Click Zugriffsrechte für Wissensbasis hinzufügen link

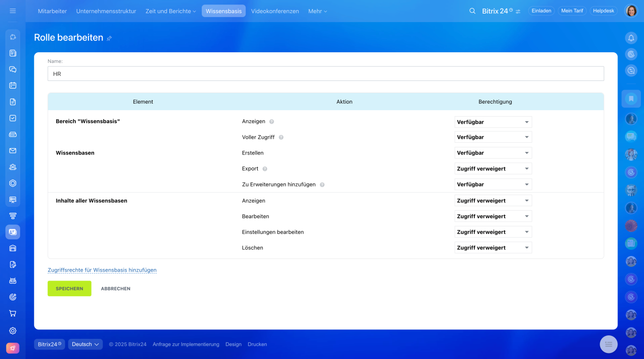tap(102, 270)
